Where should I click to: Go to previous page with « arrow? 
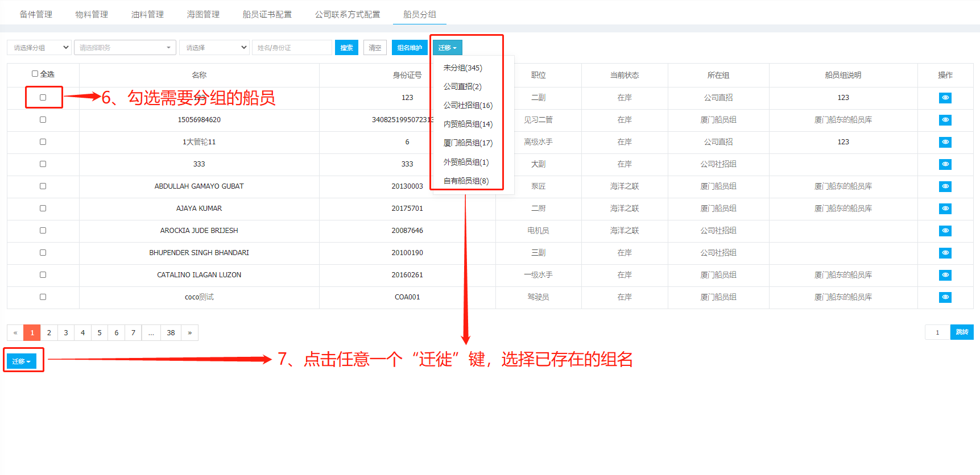pos(15,332)
